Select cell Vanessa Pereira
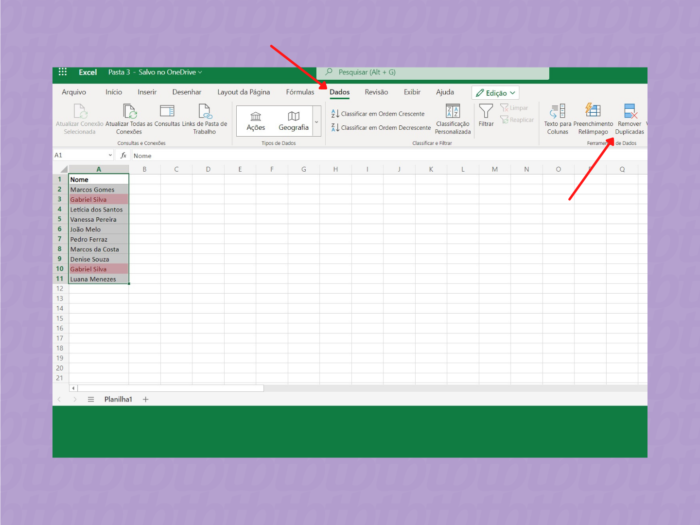This screenshot has height=525, width=700. (99, 220)
